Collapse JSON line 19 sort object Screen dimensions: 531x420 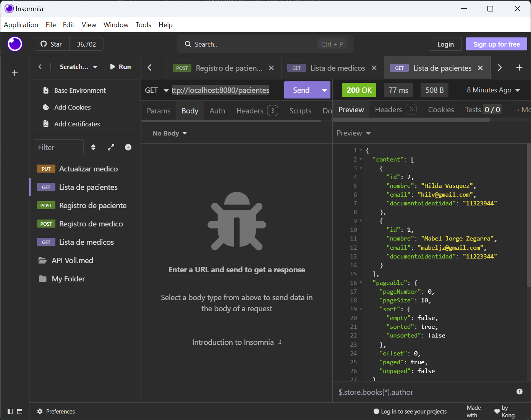(361, 309)
